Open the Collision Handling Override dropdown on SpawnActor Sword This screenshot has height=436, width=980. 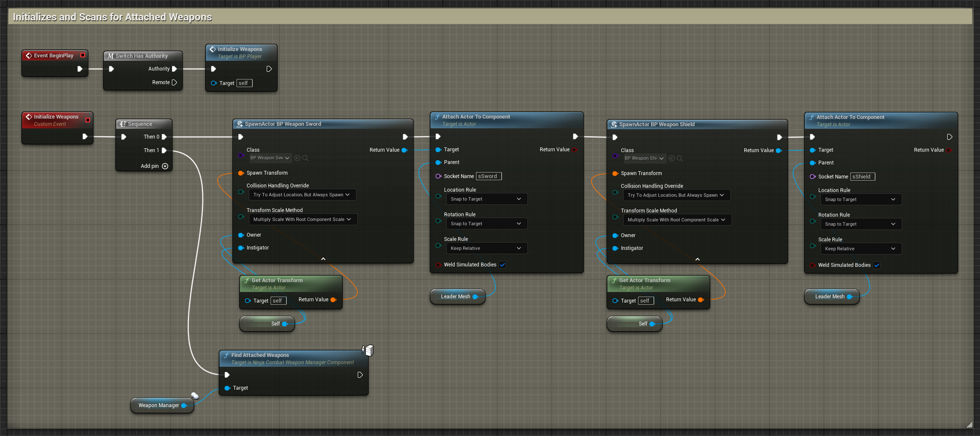[x=302, y=195]
